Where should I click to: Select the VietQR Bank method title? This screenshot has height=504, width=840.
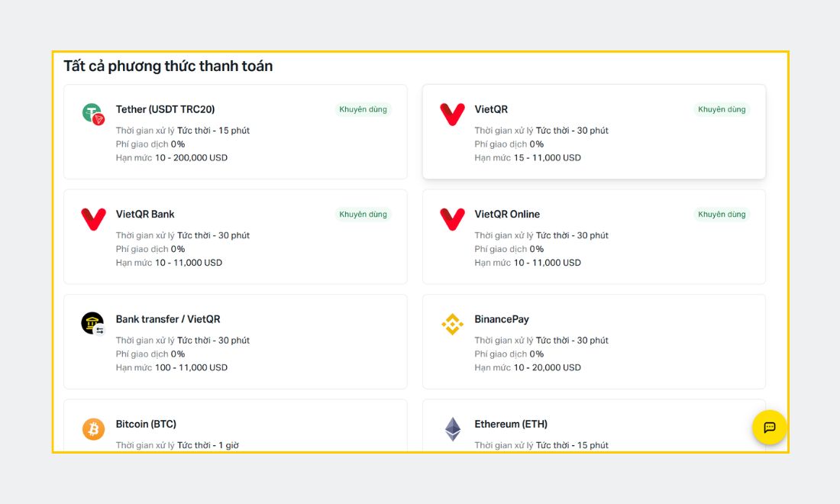pyautogui.click(x=145, y=215)
